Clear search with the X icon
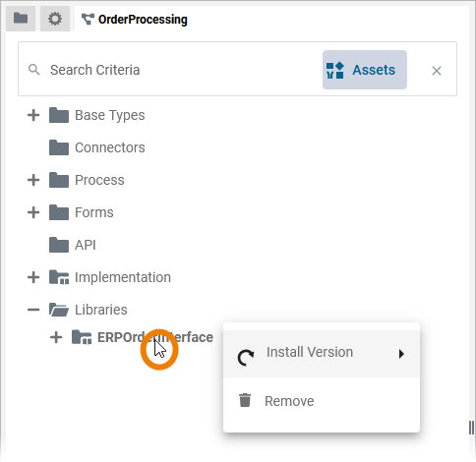 click(x=437, y=71)
